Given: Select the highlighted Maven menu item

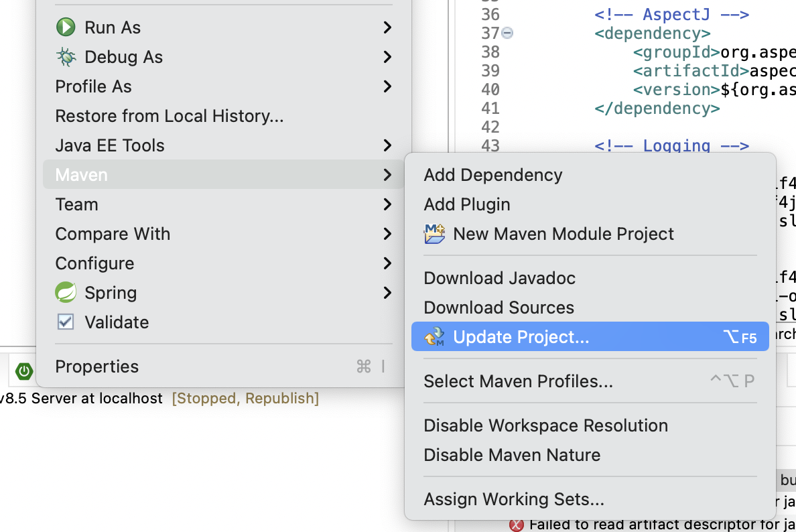Looking at the screenshot, I should point(223,175).
